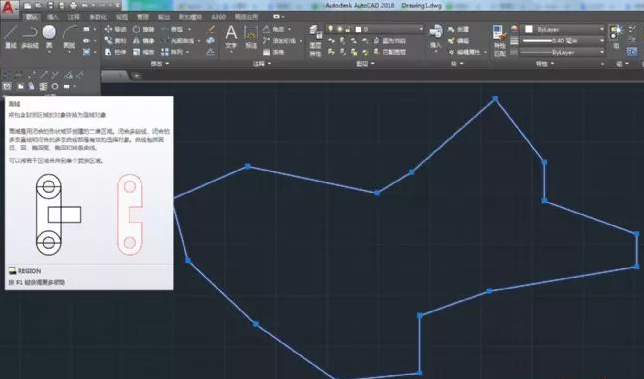The height and width of the screenshot is (379, 644).
Task: Click the Table (表格) tool
Action: pyautogui.click(x=274, y=52)
